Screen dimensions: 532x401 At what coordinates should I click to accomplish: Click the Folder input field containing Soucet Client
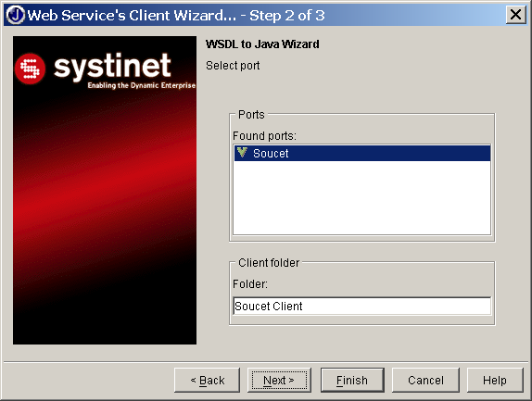[362, 307]
